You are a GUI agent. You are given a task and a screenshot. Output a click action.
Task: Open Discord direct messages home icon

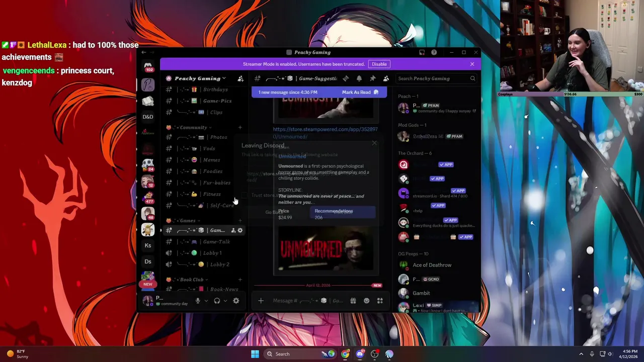(148, 67)
